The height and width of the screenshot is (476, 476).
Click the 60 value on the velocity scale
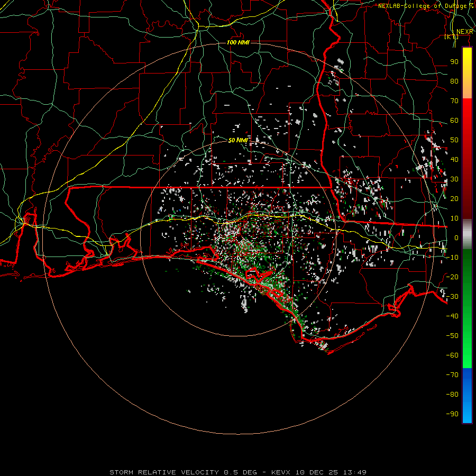[454, 121]
